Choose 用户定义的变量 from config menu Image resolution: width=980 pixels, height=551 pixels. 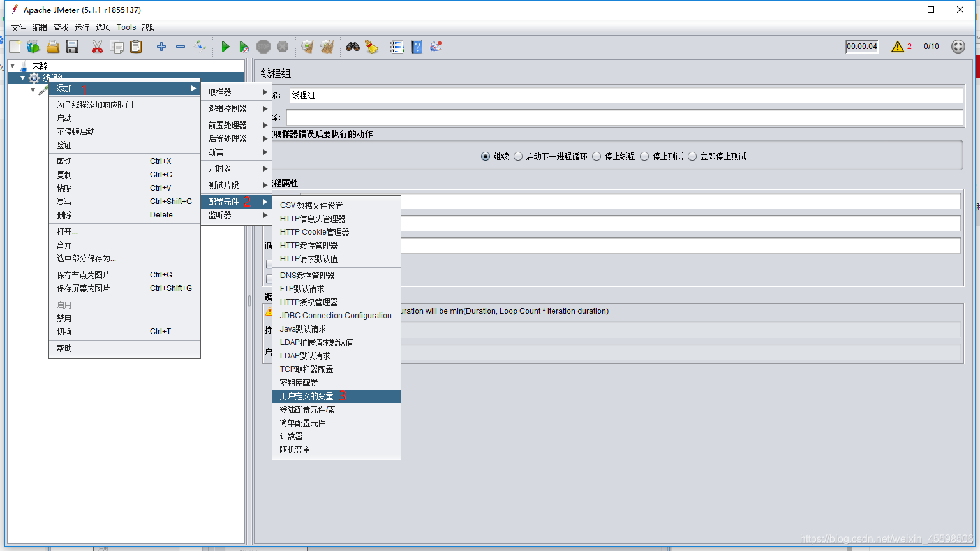(x=336, y=396)
